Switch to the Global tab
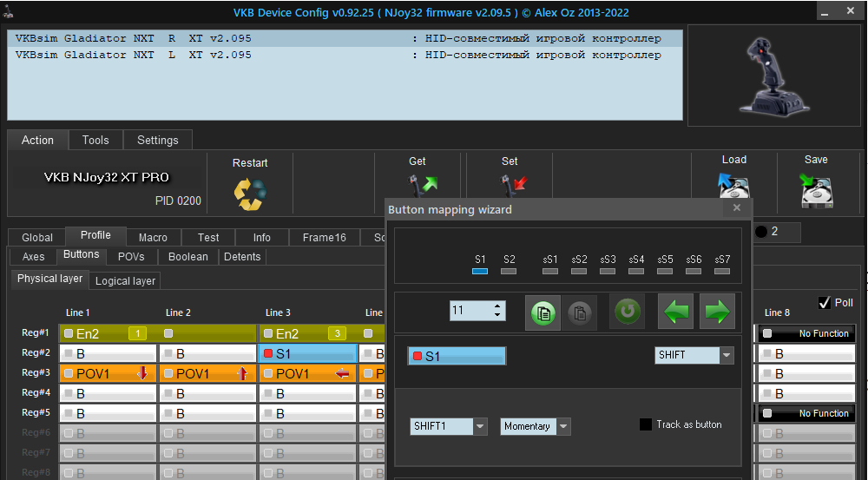The height and width of the screenshot is (480, 868). (37, 238)
